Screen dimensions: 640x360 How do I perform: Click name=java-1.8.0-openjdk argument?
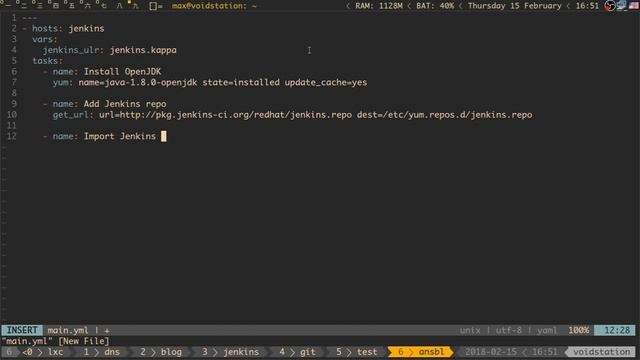[138, 82]
